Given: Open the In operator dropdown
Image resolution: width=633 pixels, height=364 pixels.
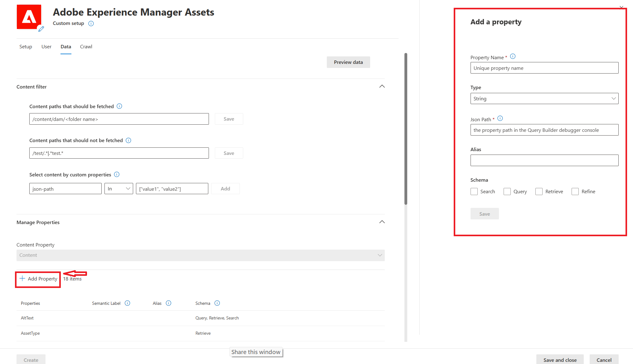Looking at the screenshot, I should [119, 189].
